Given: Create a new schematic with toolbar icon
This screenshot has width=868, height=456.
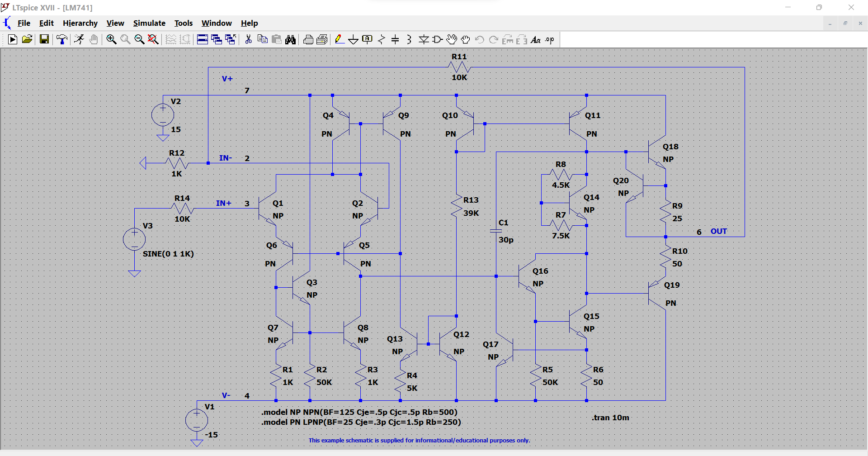Looking at the screenshot, I should [13, 40].
